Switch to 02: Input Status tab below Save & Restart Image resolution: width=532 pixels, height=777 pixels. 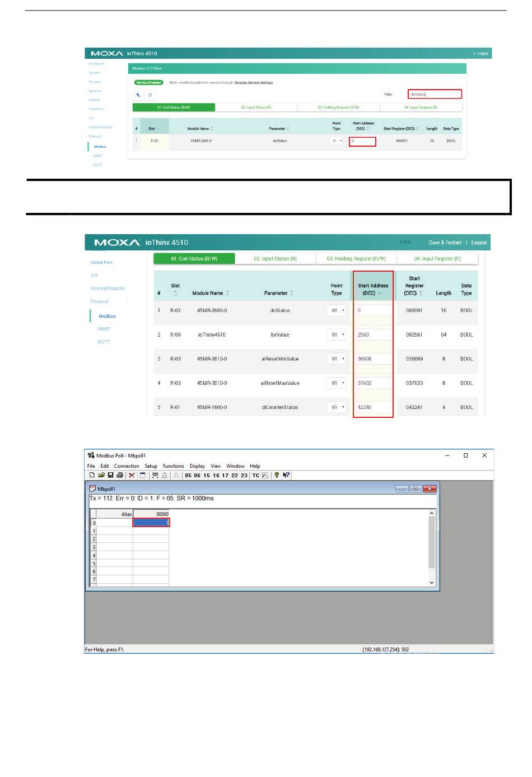[276, 259]
